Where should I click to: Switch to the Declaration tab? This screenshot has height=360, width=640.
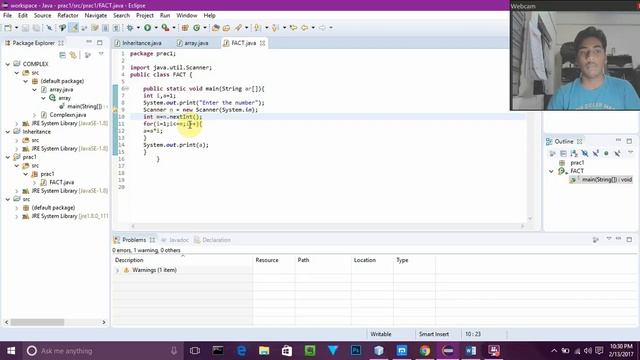pos(216,240)
